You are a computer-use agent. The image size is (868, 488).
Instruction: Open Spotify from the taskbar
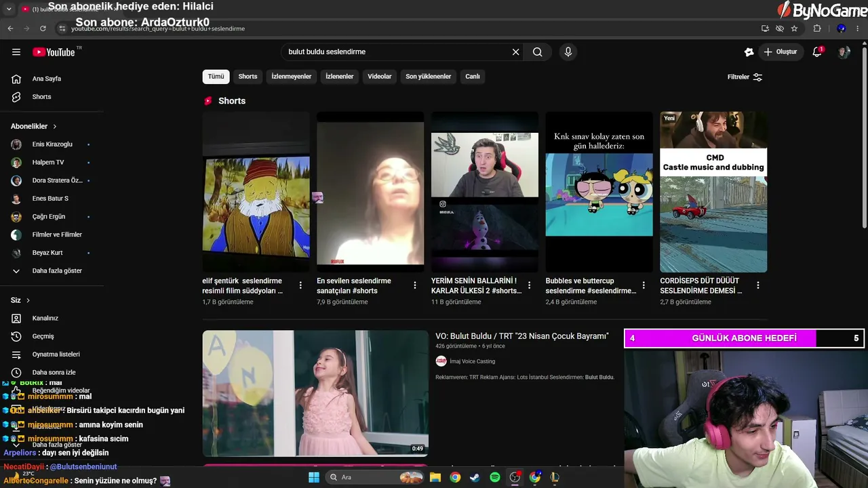coord(495,477)
